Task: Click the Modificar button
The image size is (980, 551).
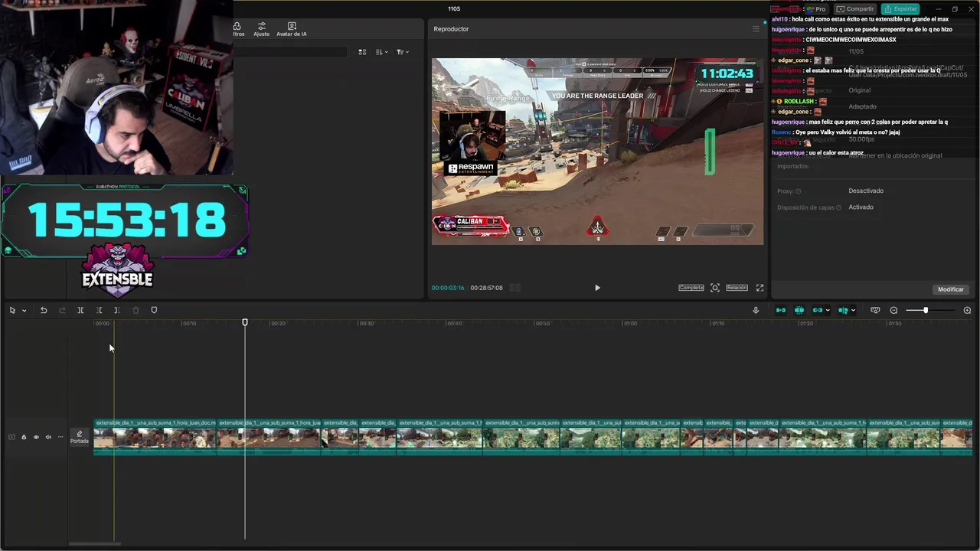Action: click(x=950, y=289)
